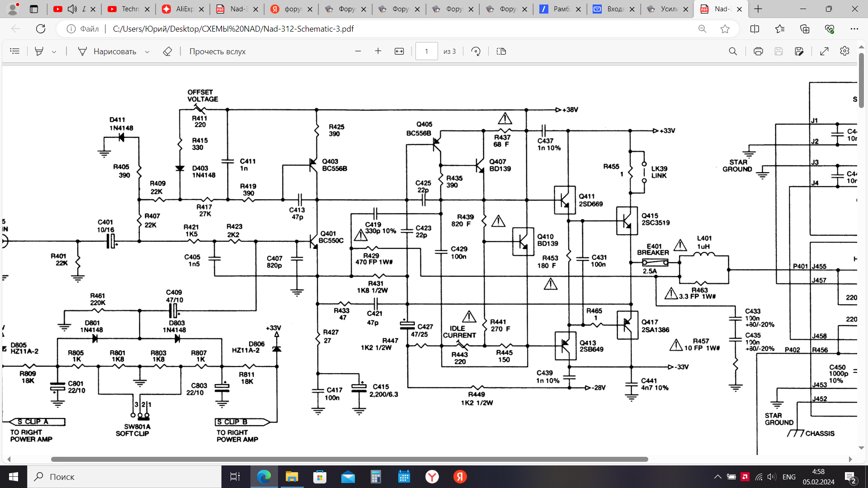Open the table of contents panel
Viewport: 868px width, 488px height.
pyautogui.click(x=15, y=52)
